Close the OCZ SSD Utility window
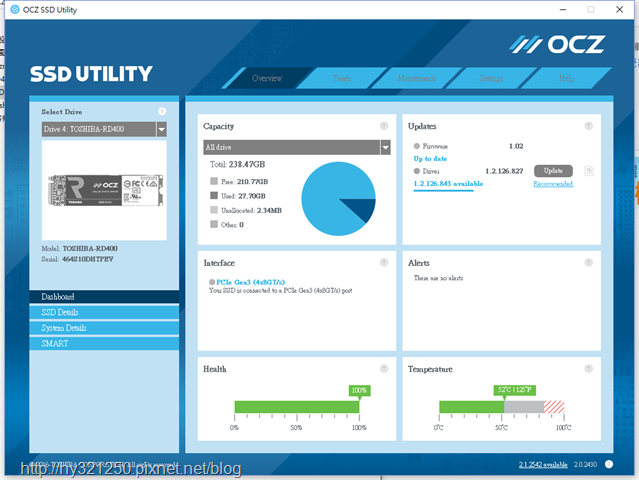The image size is (639, 480). pos(619,9)
